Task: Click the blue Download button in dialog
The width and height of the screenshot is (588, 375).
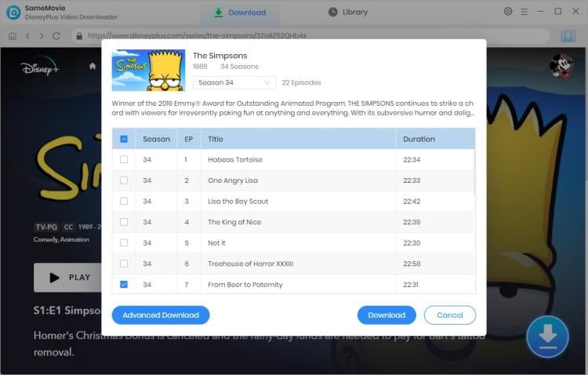Action: [x=387, y=315]
